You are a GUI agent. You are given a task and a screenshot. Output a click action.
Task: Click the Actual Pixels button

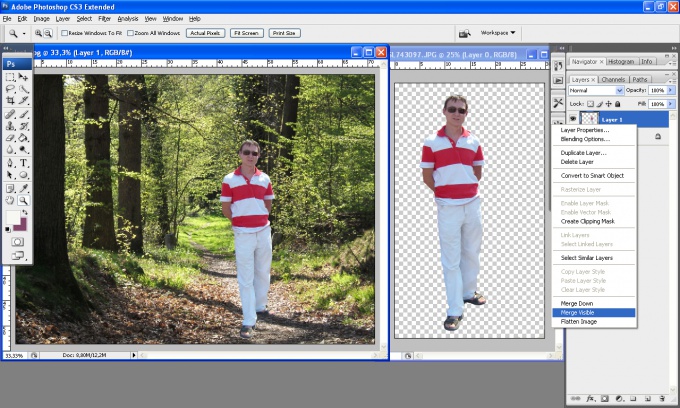205,33
